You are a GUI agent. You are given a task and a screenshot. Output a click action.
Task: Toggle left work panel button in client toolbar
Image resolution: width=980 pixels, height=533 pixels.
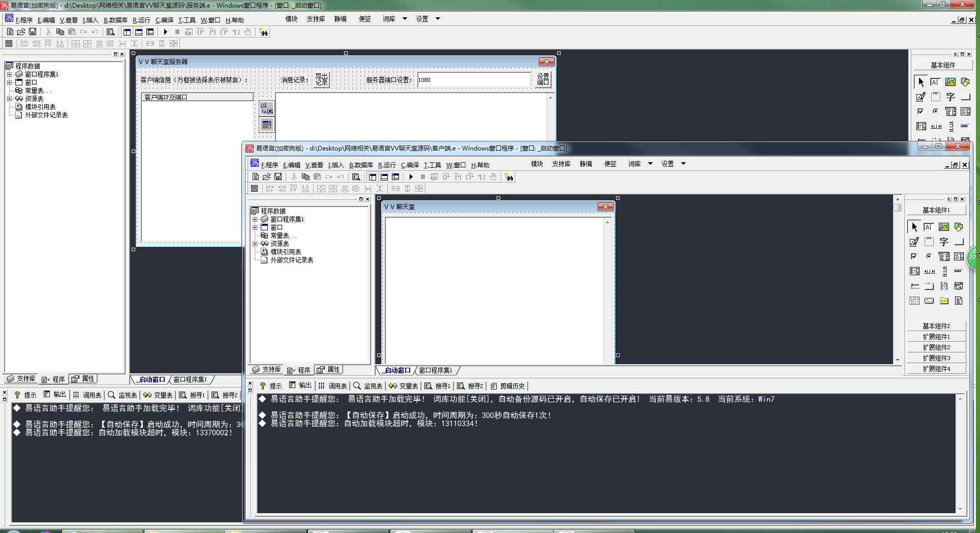373,176
